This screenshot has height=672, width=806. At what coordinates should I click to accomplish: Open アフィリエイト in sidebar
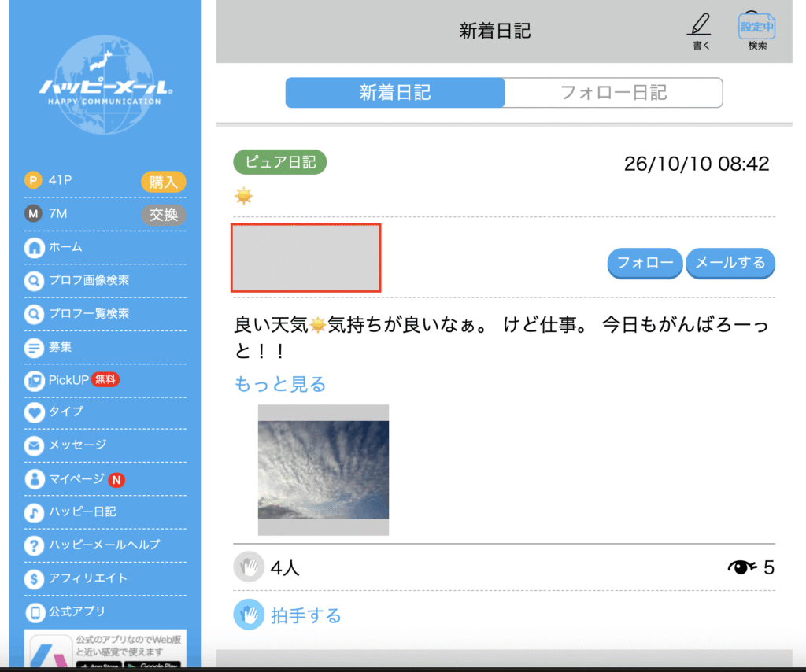click(105, 579)
